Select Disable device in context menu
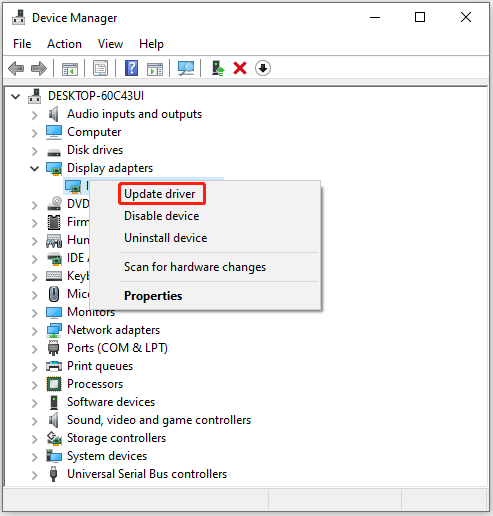 click(x=162, y=216)
